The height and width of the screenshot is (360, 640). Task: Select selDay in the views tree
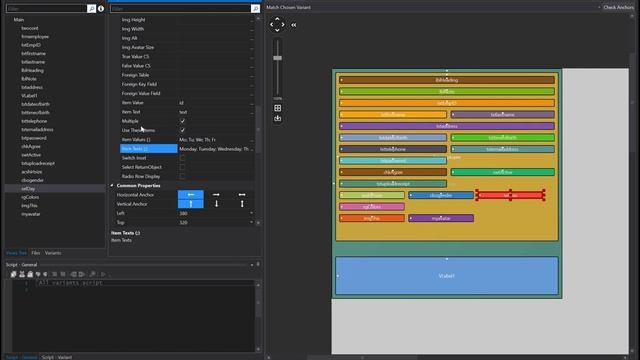pyautogui.click(x=28, y=189)
